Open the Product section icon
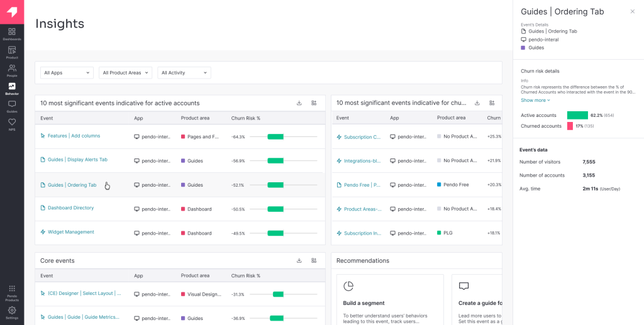Screen dimensions: 644x325 pyautogui.click(x=12, y=52)
